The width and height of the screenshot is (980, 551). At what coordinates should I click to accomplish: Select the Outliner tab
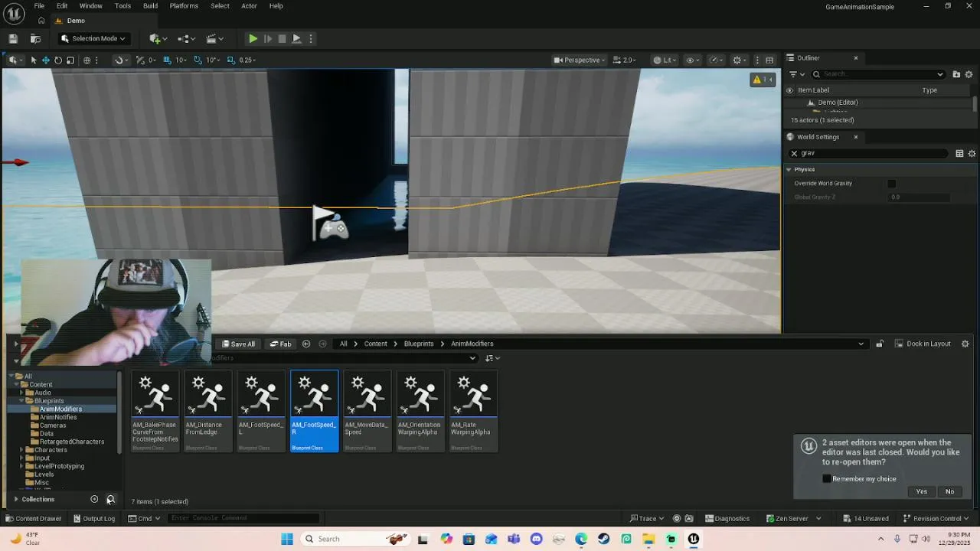click(x=808, y=58)
